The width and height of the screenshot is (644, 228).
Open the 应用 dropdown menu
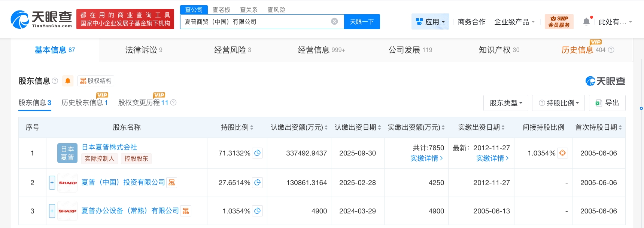[430, 22]
